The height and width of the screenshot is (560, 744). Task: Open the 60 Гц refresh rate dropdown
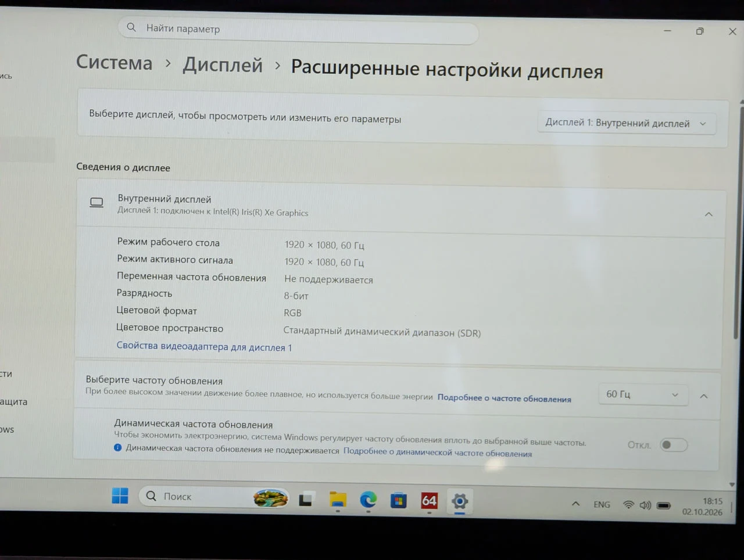click(642, 394)
